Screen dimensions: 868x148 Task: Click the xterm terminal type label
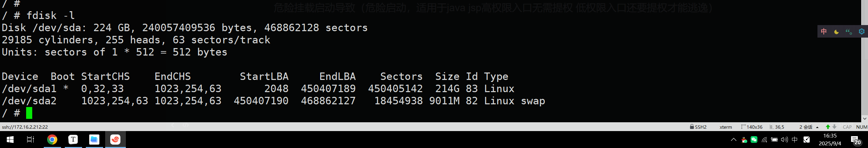(726, 127)
